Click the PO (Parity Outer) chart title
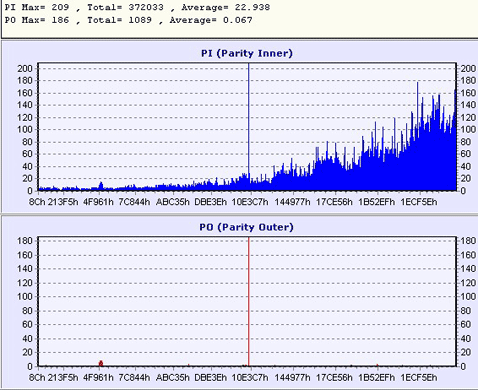Image resolution: width=478 pixels, height=390 pixels. click(246, 227)
